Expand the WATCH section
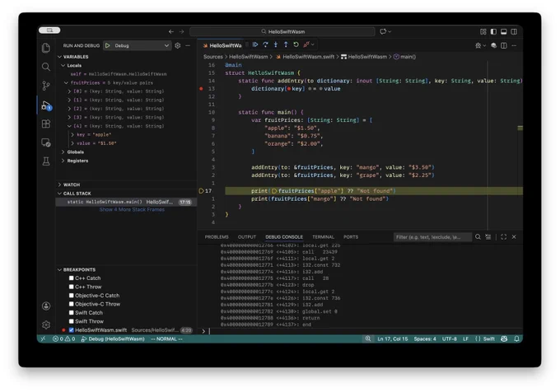Image resolution: width=560 pixels, height=392 pixels. [x=59, y=184]
